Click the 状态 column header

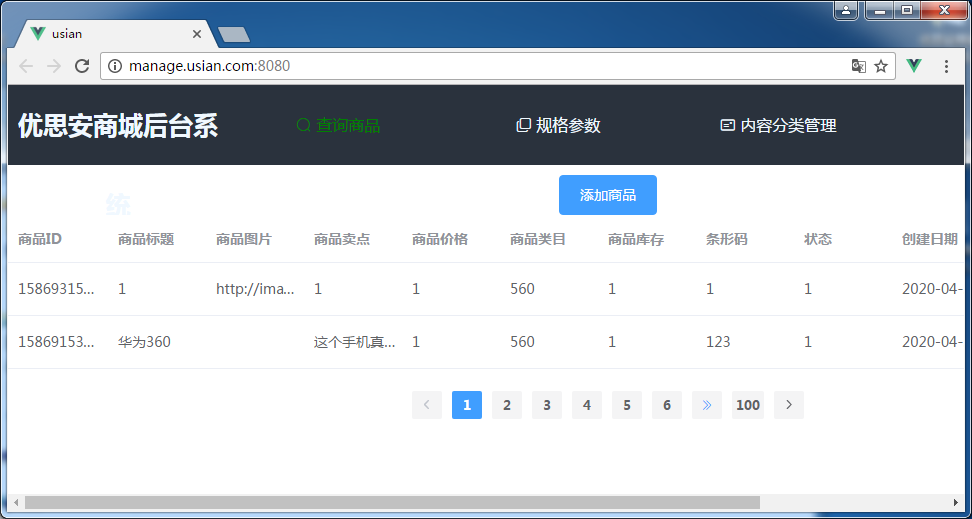click(818, 239)
